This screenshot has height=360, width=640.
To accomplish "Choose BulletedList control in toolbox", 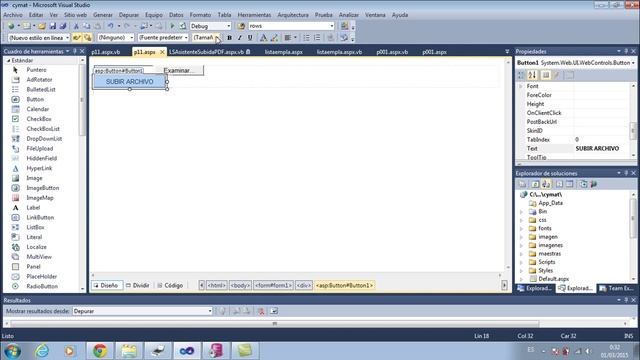I will click(x=41, y=89).
